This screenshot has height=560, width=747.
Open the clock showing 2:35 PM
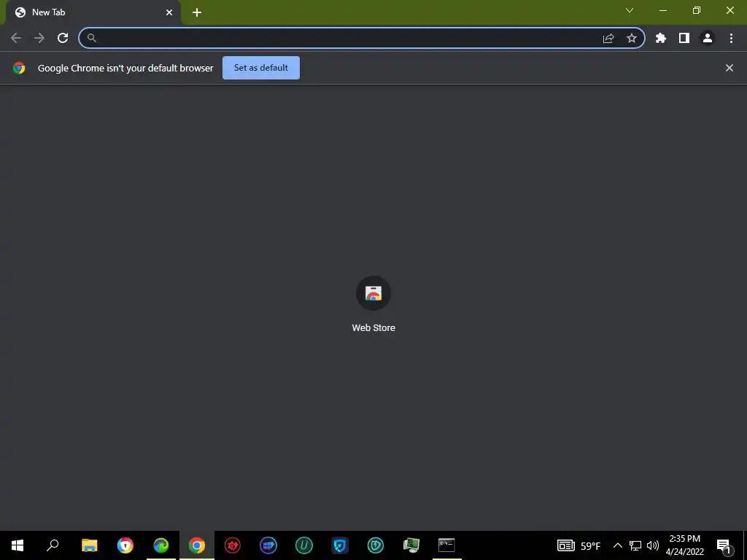pyautogui.click(x=684, y=545)
